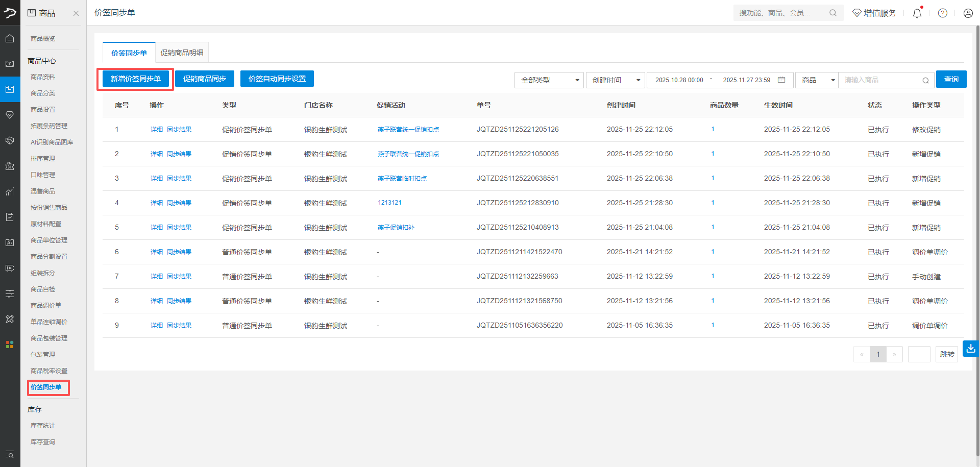
Task: Click the calendar icon in date range field
Action: click(781, 80)
